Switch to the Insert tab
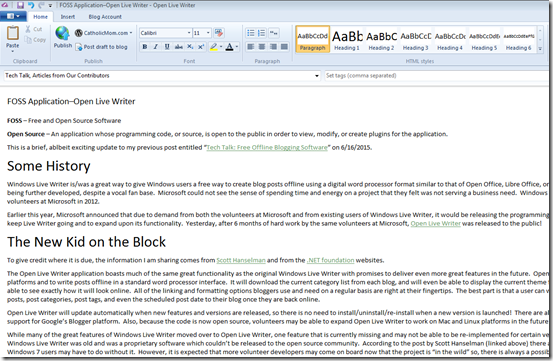This screenshot has height=361, width=553. (x=68, y=17)
